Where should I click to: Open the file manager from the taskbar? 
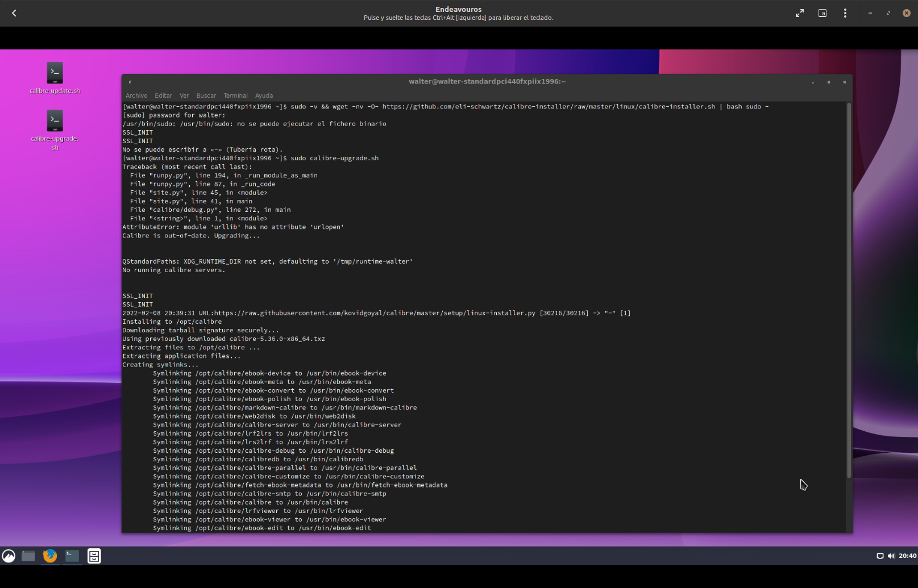[x=28, y=556]
